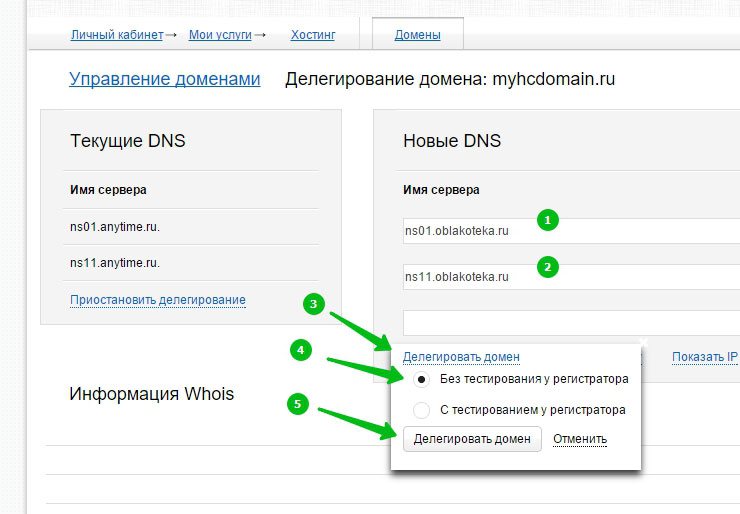Screen dimensions: 740x514
Task: Click the green badge numbered 2
Action: pos(547,267)
